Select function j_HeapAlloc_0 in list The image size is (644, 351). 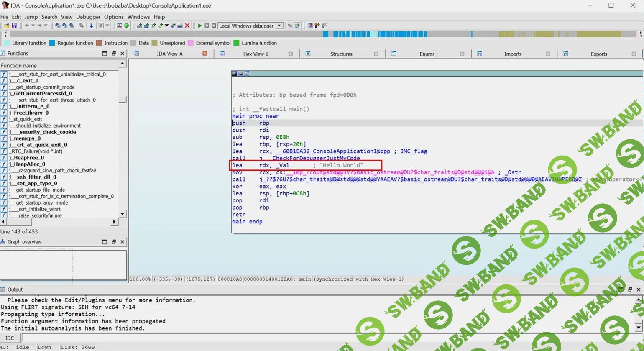tap(27, 164)
